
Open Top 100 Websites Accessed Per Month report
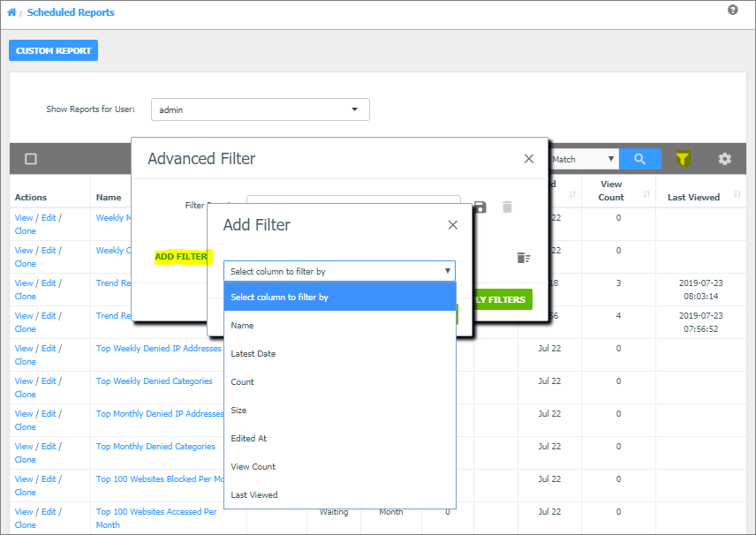point(156,518)
